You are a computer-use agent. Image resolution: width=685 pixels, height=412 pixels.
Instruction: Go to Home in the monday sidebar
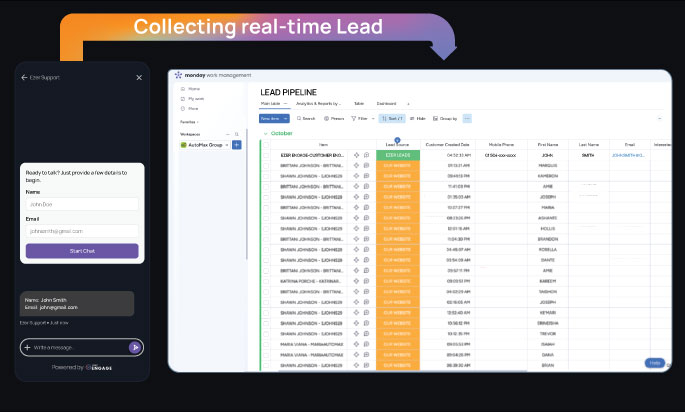pos(190,89)
